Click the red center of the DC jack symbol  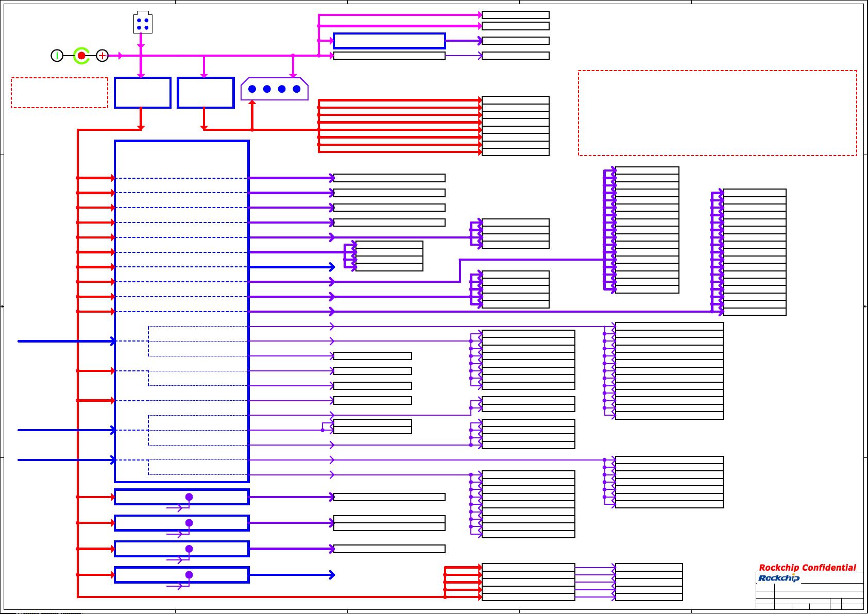81,56
